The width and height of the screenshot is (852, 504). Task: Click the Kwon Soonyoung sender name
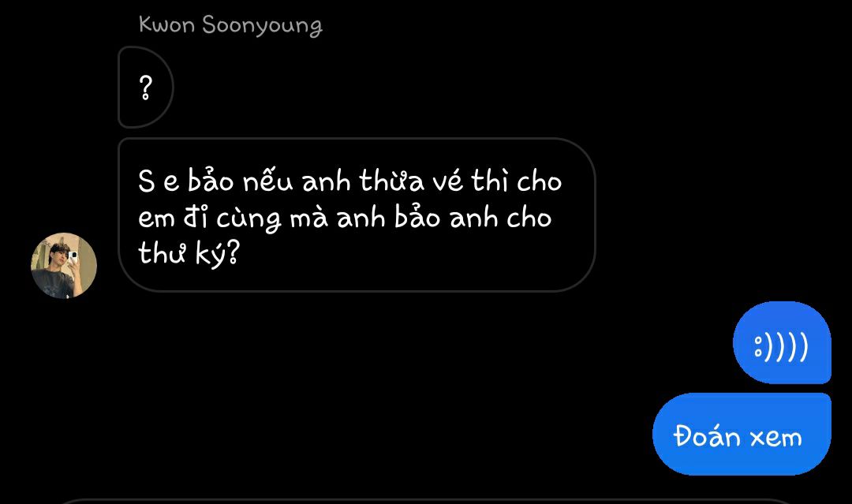coord(230,25)
